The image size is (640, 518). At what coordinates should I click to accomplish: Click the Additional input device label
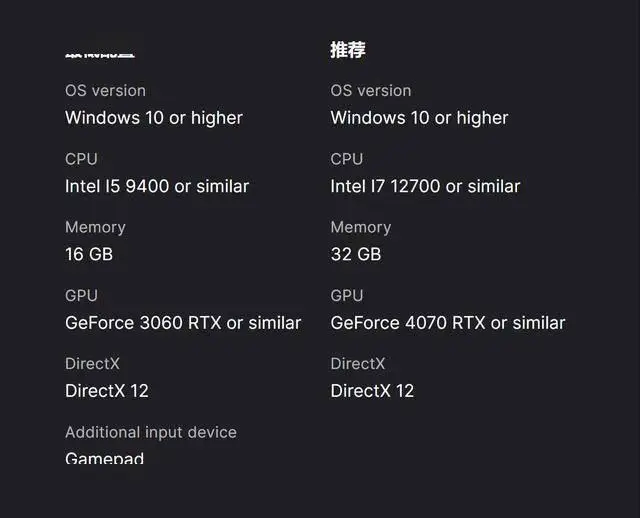151,432
